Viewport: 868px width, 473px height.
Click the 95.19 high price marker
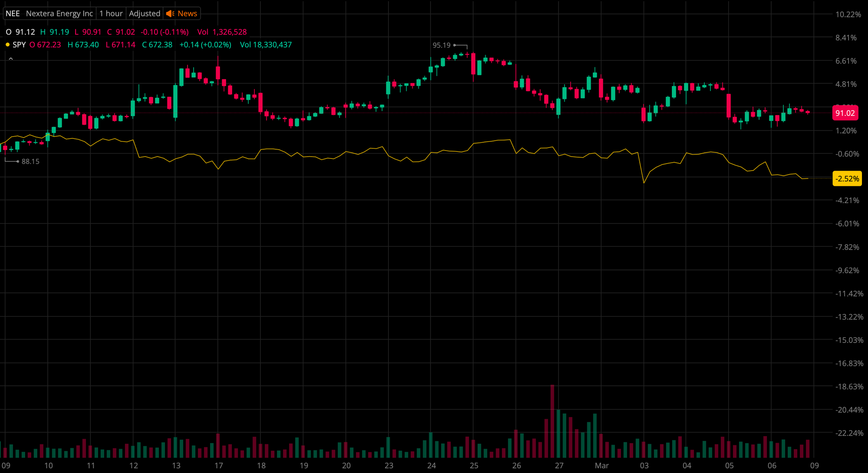pos(441,45)
